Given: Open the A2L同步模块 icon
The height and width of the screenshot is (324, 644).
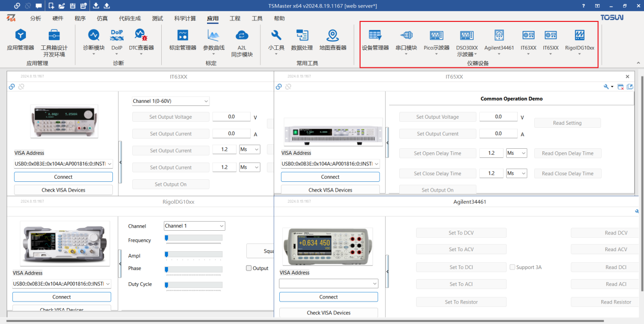Looking at the screenshot, I should 242,43.
